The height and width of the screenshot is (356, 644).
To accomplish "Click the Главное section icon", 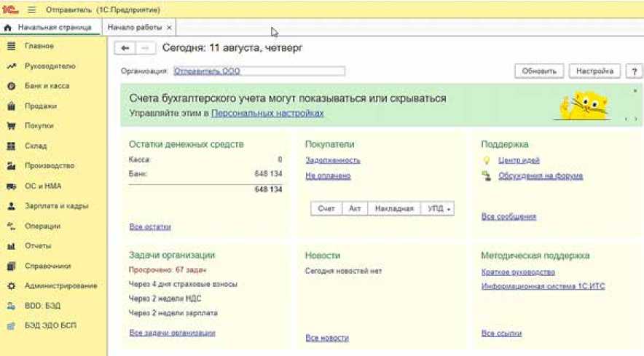I will click(12, 46).
